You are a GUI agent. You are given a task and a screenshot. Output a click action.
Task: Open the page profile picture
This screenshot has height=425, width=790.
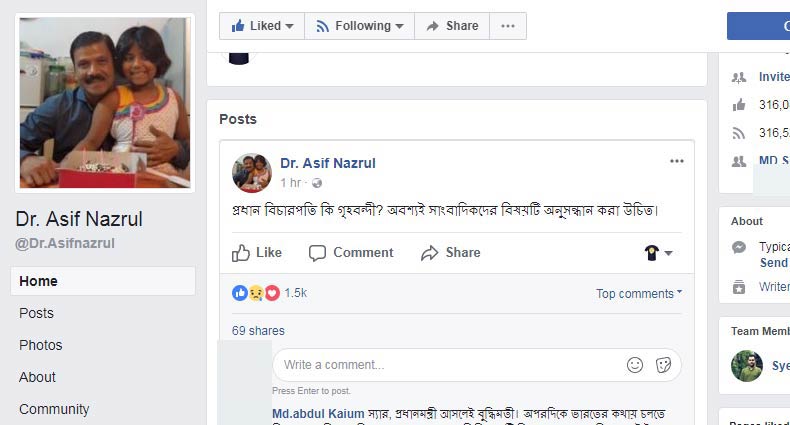(x=105, y=102)
